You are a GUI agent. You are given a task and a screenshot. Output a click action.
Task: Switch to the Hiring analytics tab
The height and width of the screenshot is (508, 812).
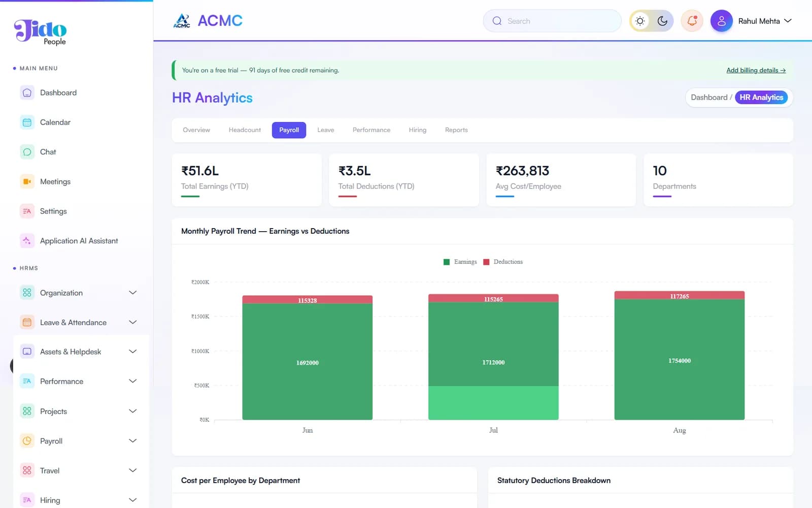click(418, 130)
